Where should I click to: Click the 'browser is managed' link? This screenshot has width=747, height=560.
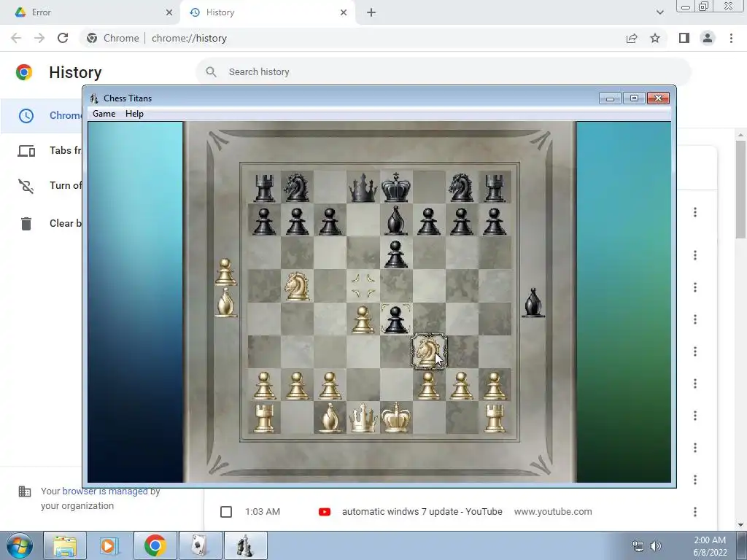105,491
